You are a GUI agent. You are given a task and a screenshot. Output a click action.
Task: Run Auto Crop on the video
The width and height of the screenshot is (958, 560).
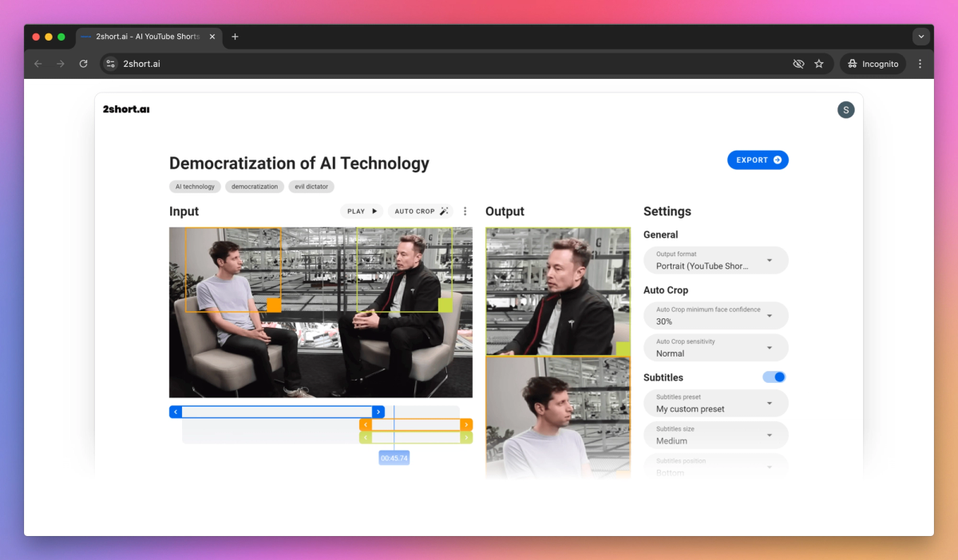[422, 211]
